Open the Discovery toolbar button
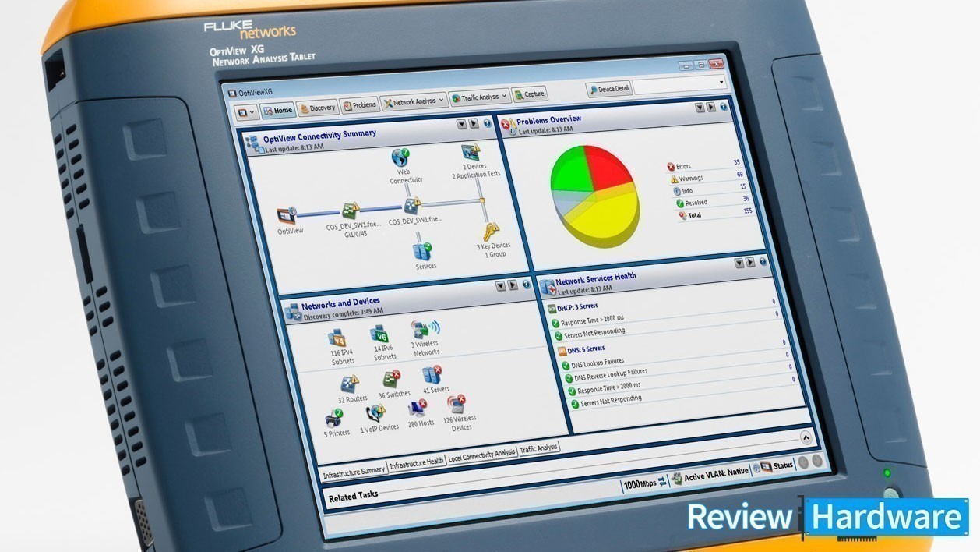980x552 pixels. [x=317, y=108]
